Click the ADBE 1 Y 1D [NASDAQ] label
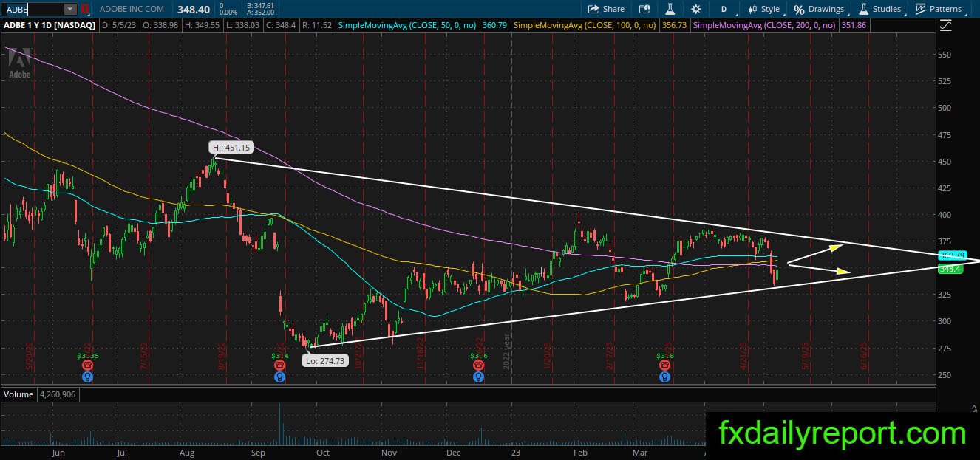Image resolution: width=980 pixels, height=460 pixels. click(x=50, y=25)
